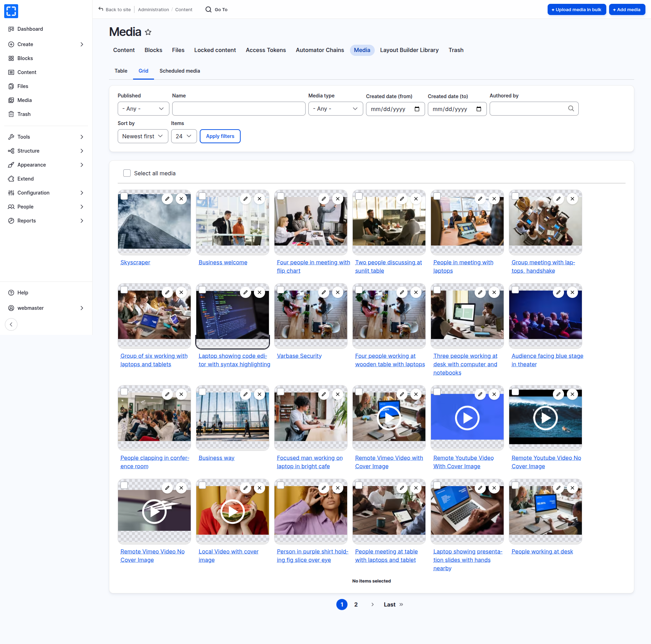Open the Scheduled media tab

pos(180,71)
